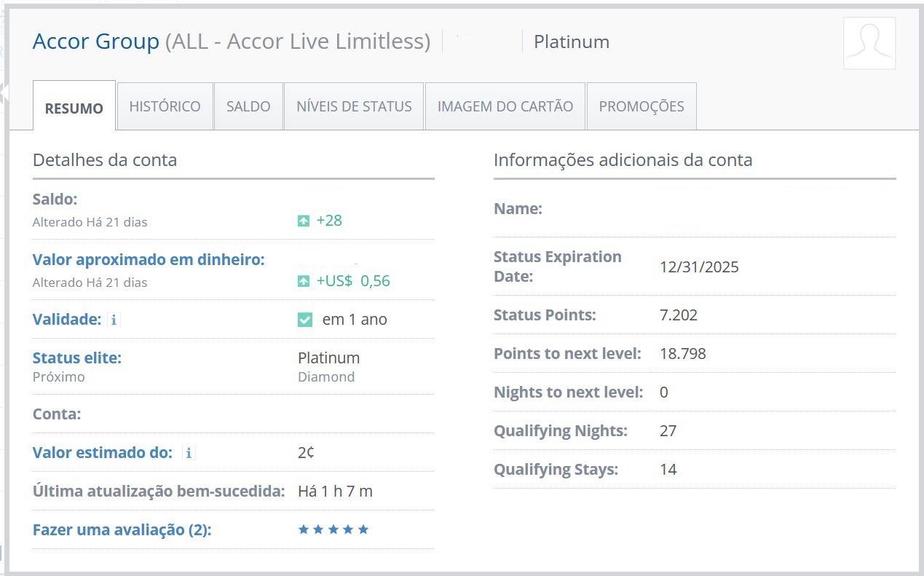The image size is (924, 576).
Task: Click the Platinum label in the header
Action: (x=572, y=42)
